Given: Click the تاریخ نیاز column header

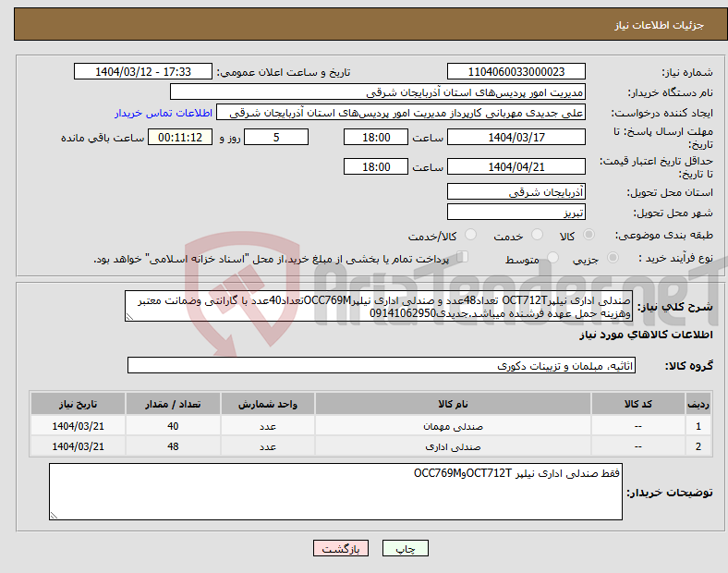Looking at the screenshot, I should coord(78,404).
